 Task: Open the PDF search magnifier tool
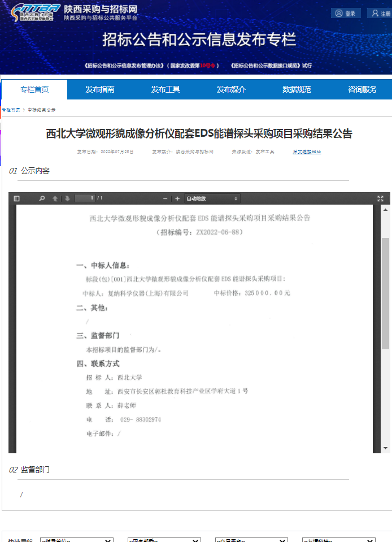(42, 198)
